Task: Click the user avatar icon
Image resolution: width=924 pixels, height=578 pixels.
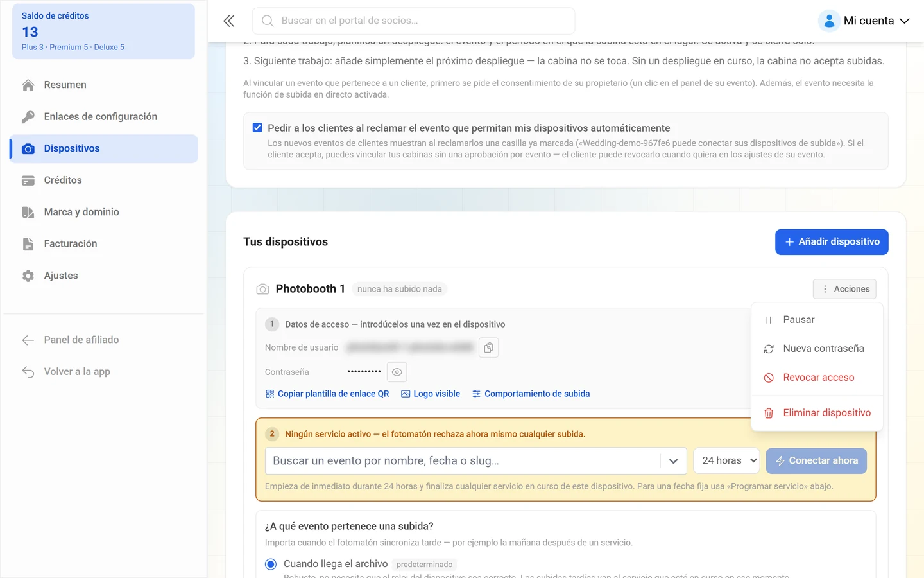Action: [x=829, y=21]
